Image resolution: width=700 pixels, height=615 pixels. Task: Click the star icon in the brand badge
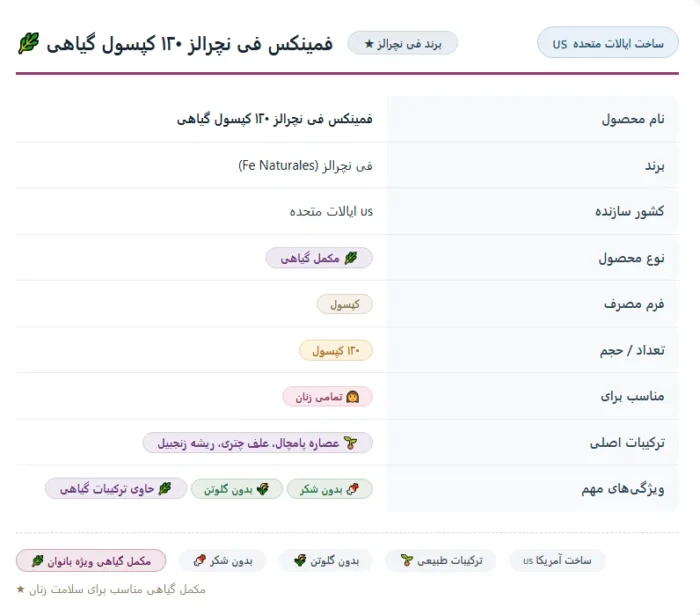tap(369, 44)
